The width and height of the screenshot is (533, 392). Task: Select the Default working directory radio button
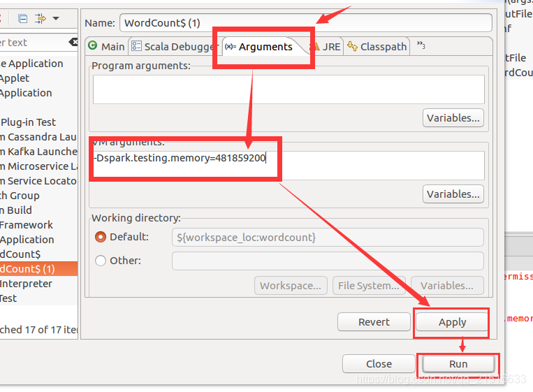pos(101,237)
